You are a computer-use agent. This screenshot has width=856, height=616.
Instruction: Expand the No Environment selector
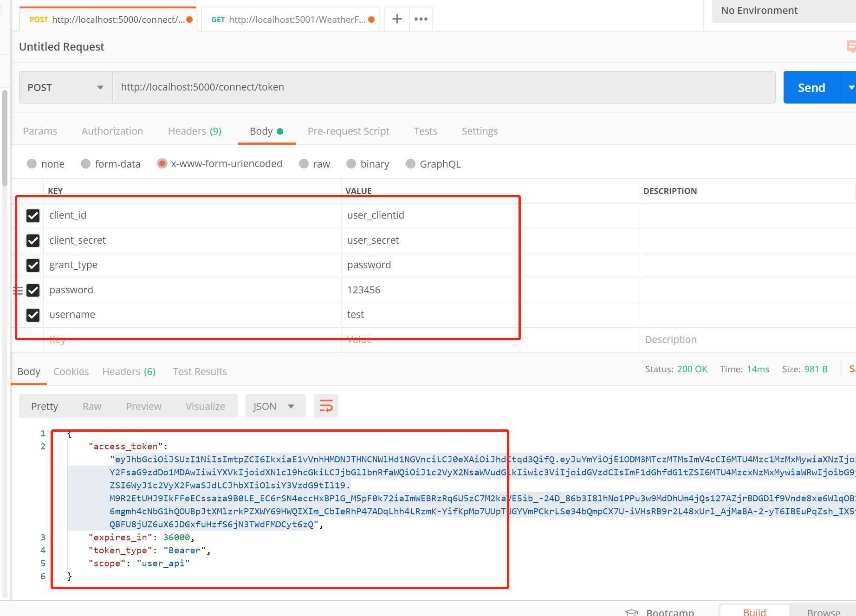[784, 11]
